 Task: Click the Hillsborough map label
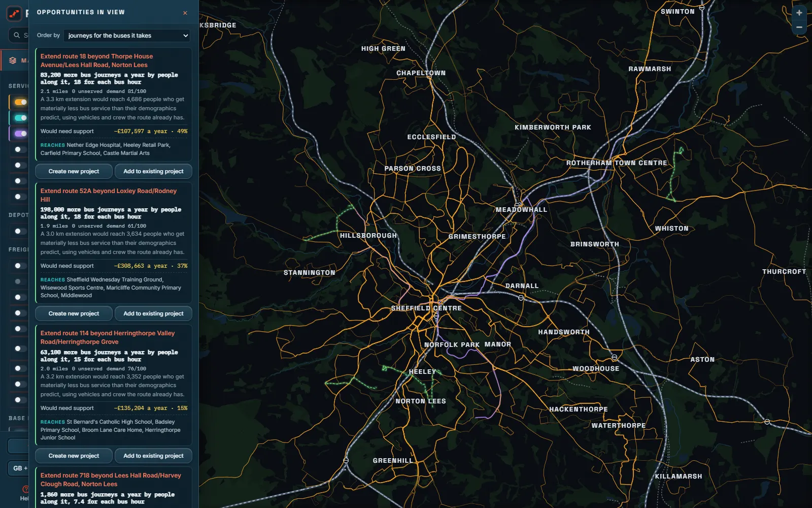pyautogui.click(x=368, y=236)
